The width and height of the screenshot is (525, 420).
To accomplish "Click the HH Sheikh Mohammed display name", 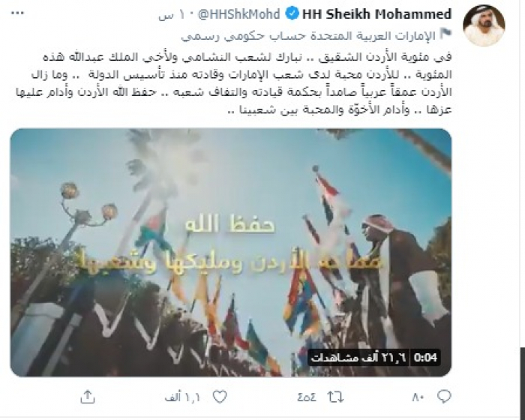I will tap(377, 14).
